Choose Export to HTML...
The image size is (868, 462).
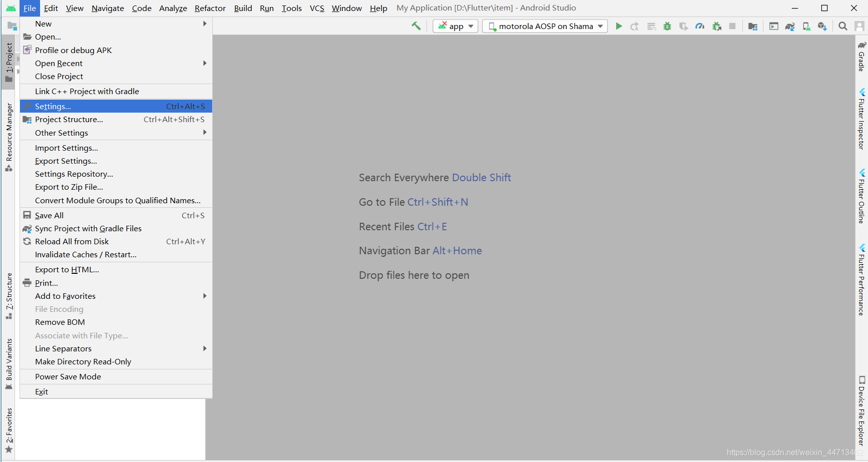tap(116, 269)
